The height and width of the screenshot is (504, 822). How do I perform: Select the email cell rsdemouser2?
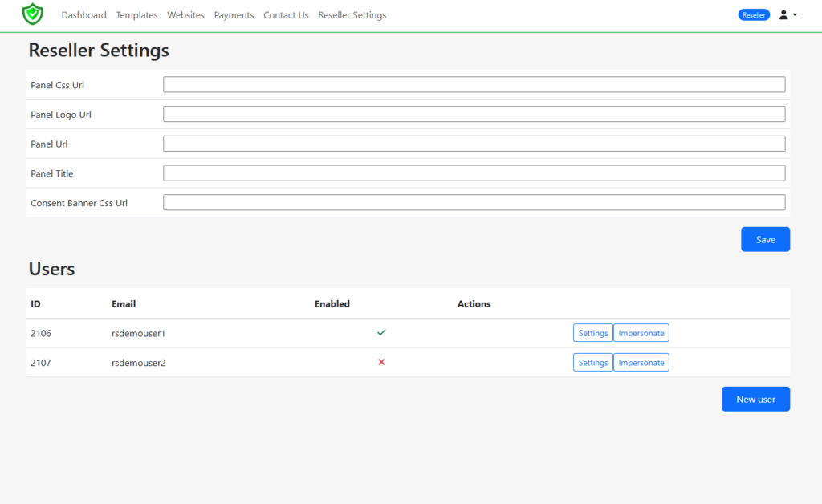click(138, 363)
